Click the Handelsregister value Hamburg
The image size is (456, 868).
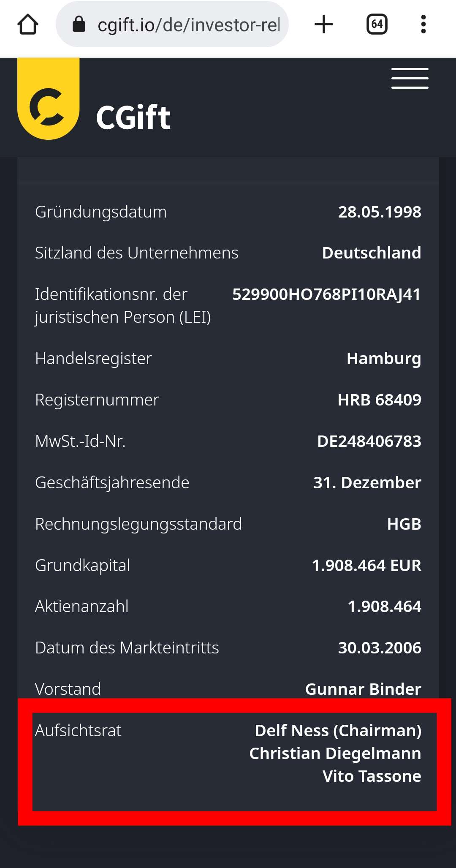383,358
